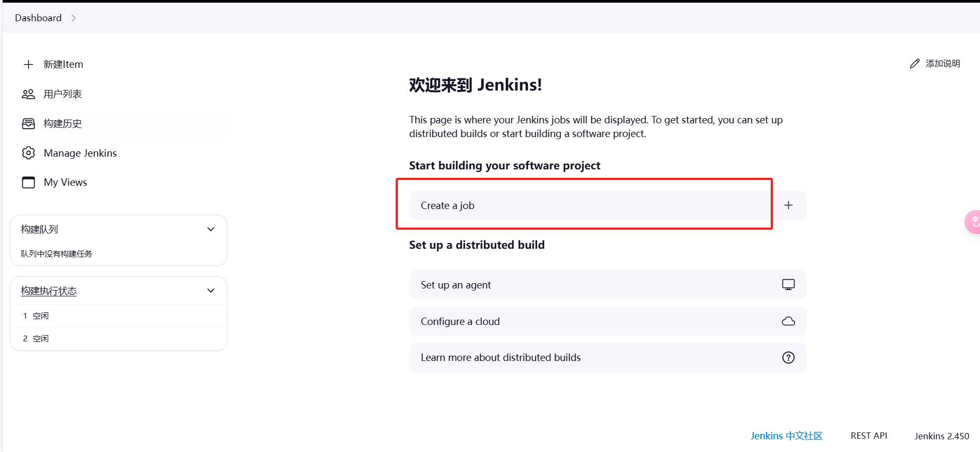Click the users icon beside 用户列表
This screenshot has width=980, height=452.
coord(29,94)
